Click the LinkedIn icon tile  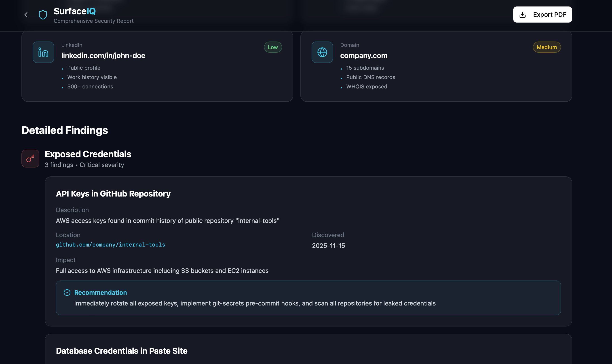coord(43,52)
